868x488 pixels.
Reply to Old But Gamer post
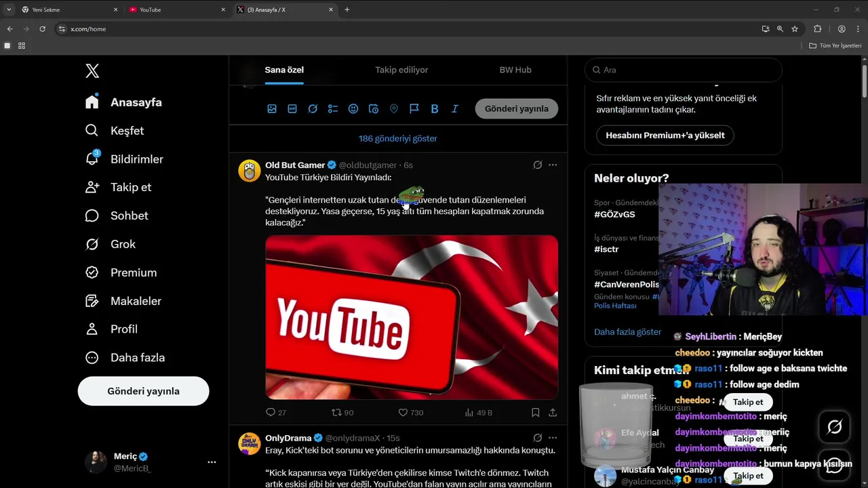point(276,412)
